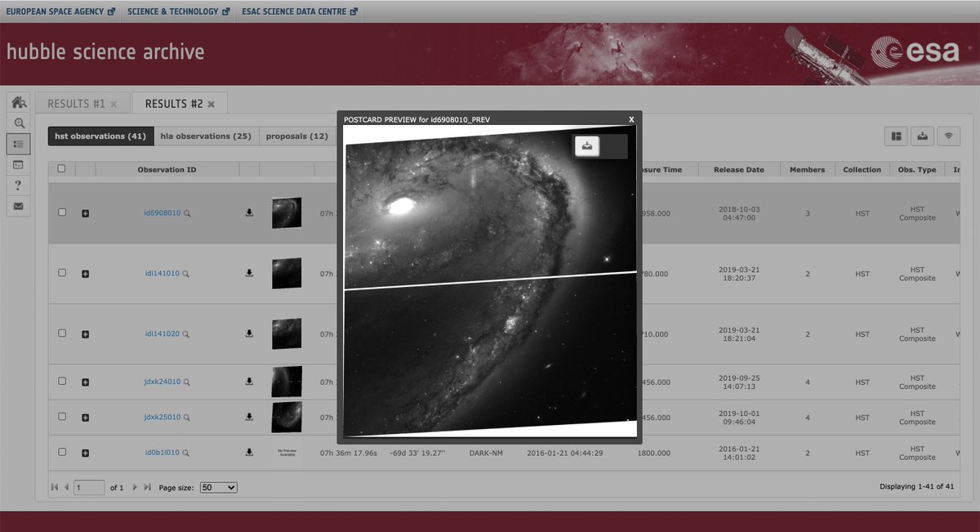This screenshot has width=980, height=532.
Task: Close the RESULTS #1 tab
Action: point(114,105)
